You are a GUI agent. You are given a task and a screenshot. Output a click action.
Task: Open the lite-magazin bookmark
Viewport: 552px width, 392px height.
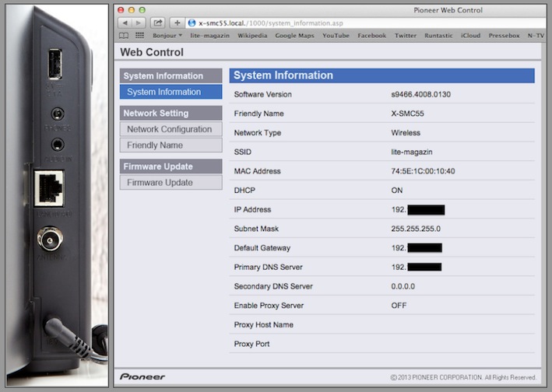click(x=209, y=36)
